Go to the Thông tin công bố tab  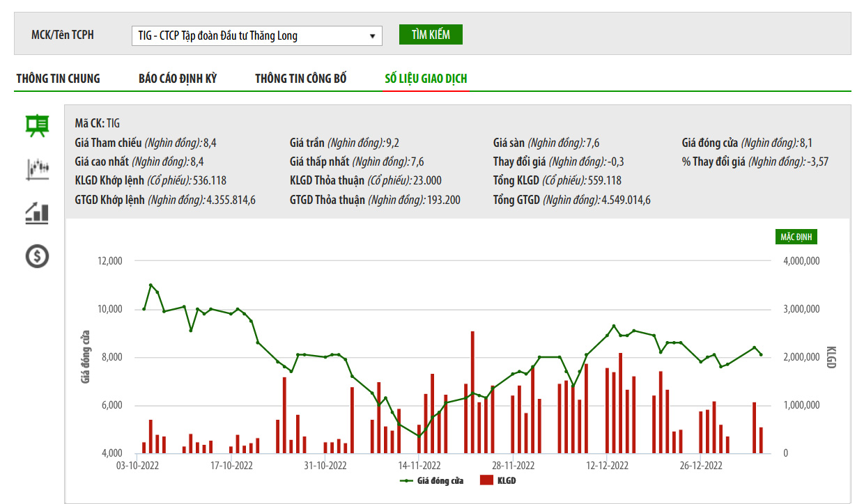300,79
